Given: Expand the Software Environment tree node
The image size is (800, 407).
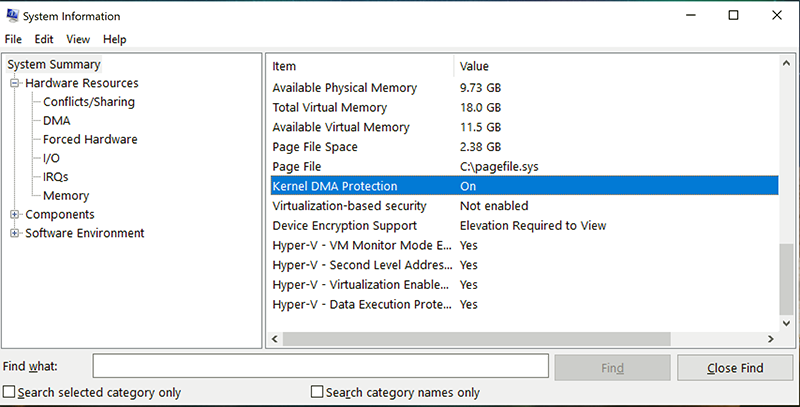Looking at the screenshot, I should (x=14, y=233).
